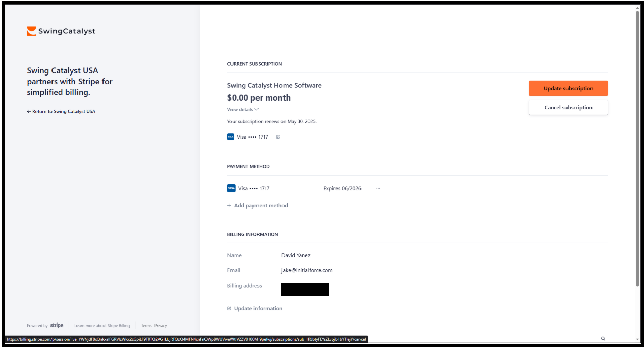This screenshot has height=348, width=644.
Task: Add payment method
Action: (257, 205)
